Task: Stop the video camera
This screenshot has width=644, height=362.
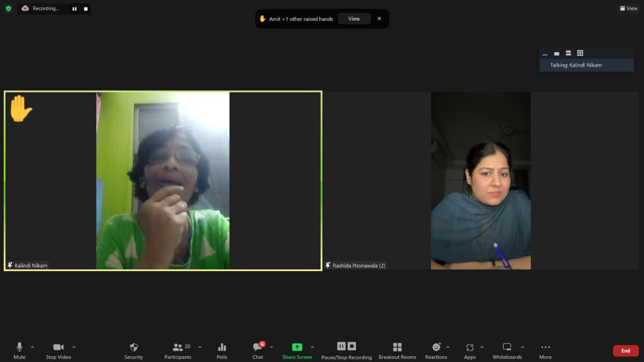Action: pyautogui.click(x=58, y=351)
